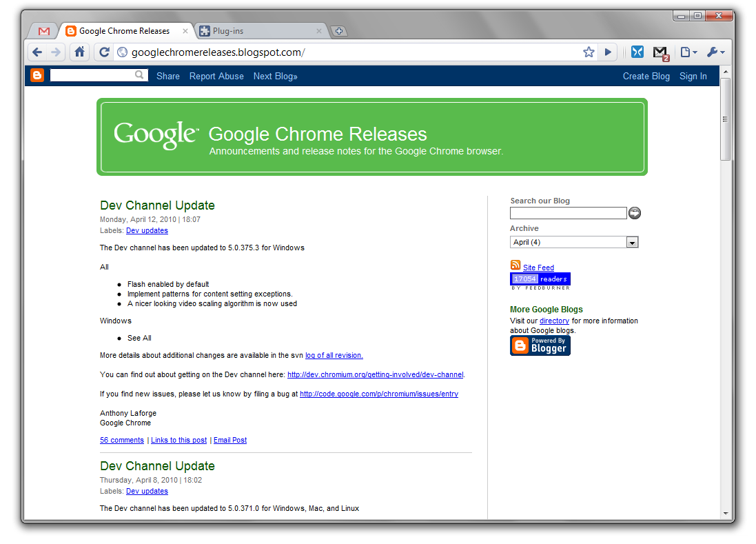Image resolution: width=756 pixels, height=544 pixels.
Task: Click the 'Search our Blog' text field
Action: [568, 213]
